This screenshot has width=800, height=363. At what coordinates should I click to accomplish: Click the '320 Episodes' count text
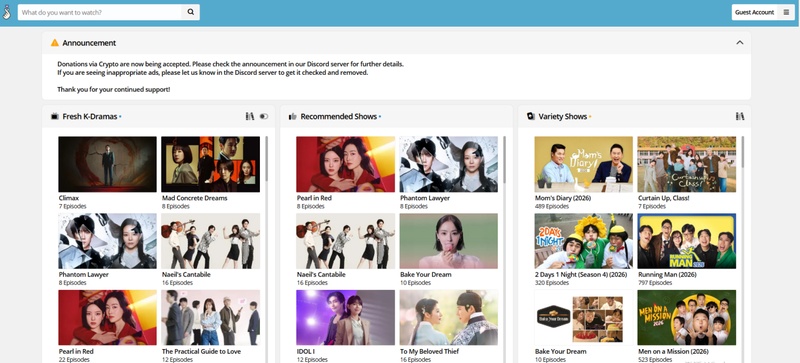pos(552,283)
